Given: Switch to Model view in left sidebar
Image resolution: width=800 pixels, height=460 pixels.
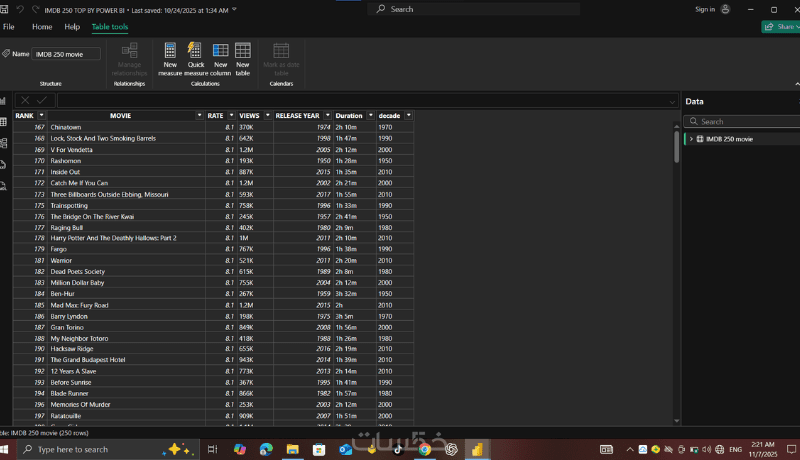Looking at the screenshot, I should 3,143.
